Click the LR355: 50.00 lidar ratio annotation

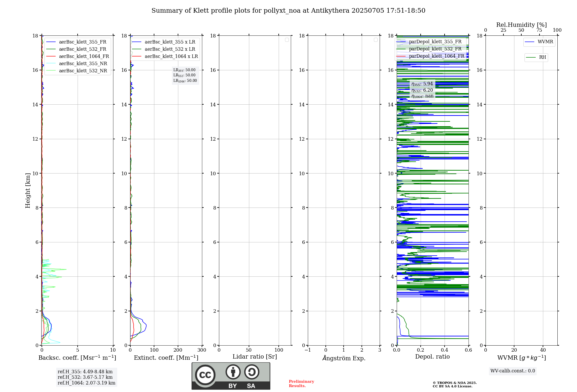pyautogui.click(x=184, y=70)
